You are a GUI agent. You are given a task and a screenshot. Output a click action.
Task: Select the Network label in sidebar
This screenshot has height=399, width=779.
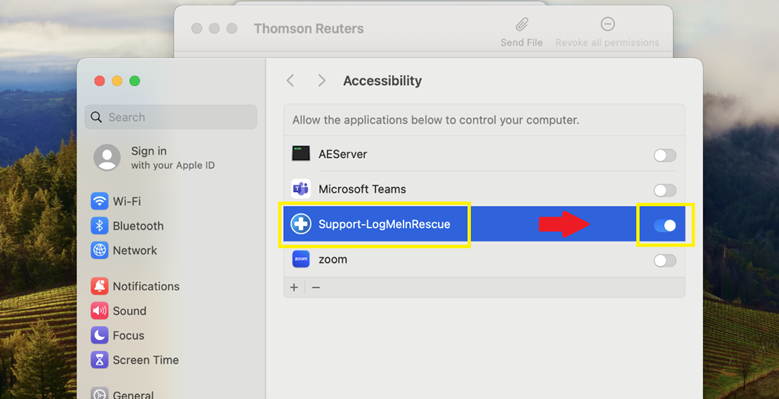pyautogui.click(x=135, y=250)
